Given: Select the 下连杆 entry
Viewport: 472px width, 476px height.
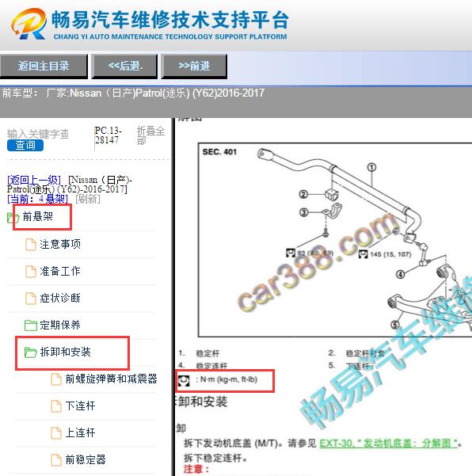Looking at the screenshot, I should tap(80, 406).
